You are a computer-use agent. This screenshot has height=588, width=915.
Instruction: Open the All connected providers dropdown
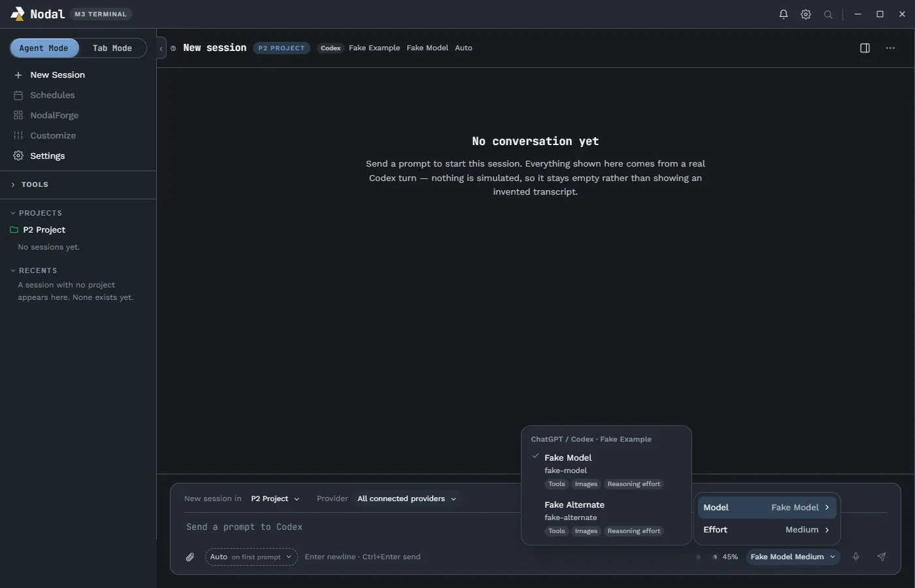point(407,498)
